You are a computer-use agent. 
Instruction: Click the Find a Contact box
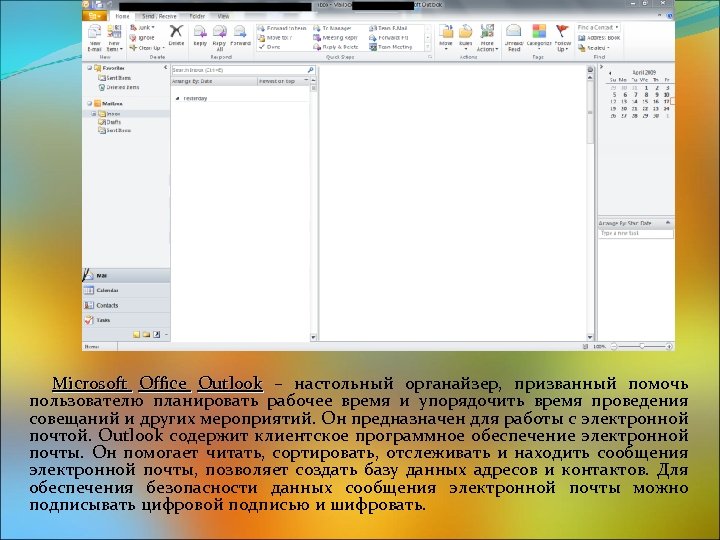pos(598,28)
